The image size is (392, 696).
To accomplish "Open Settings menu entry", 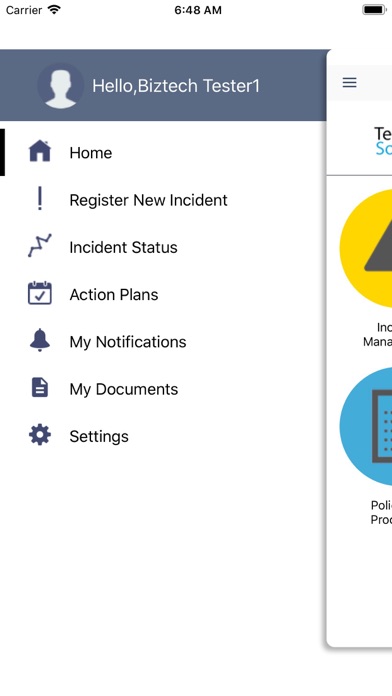I will tap(163, 436).
